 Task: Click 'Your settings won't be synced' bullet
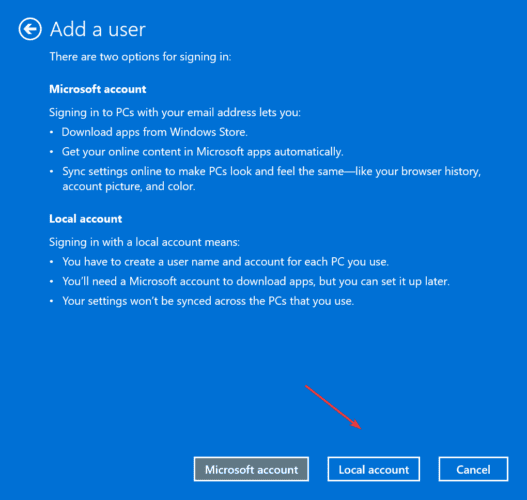tap(208, 301)
